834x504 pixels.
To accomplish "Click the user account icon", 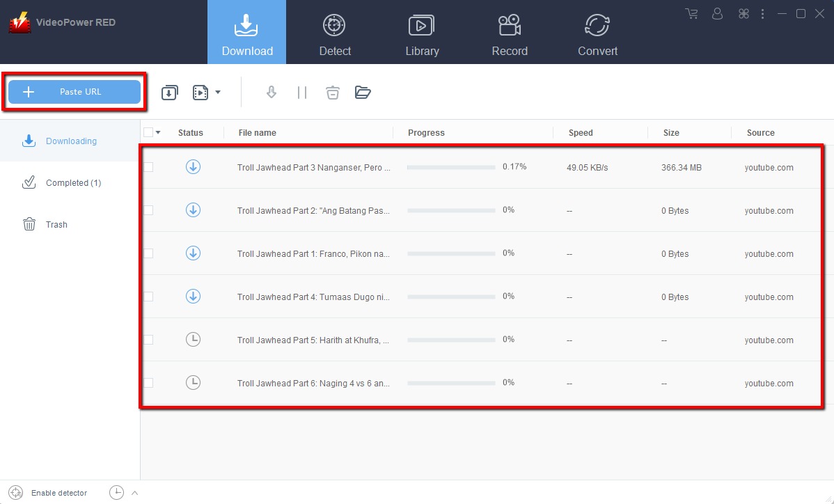I will [718, 14].
